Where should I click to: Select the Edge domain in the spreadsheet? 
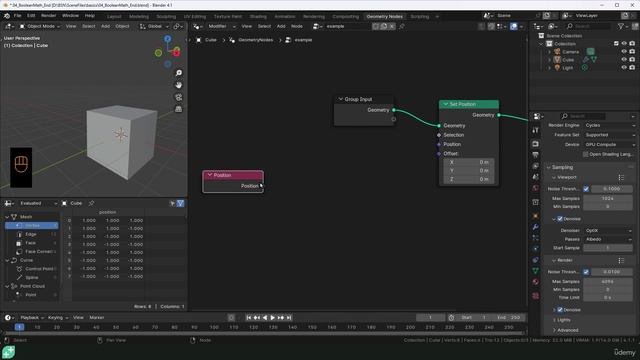31,234
